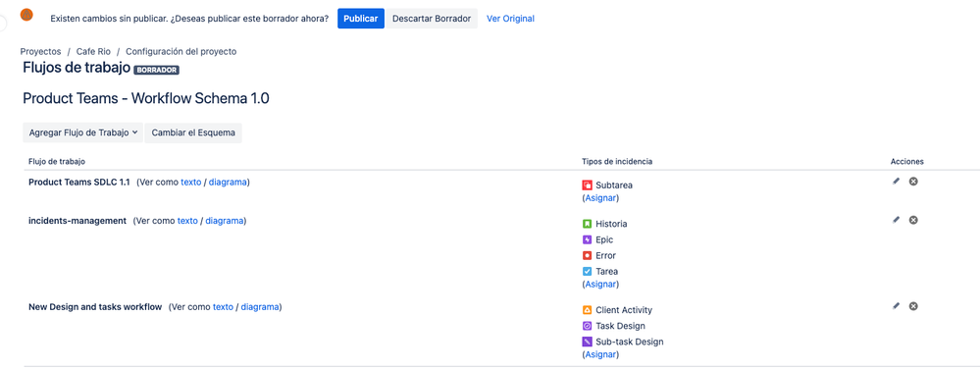The height and width of the screenshot is (369, 980).
Task: Click 'Flujo de trabajo' column header
Action: pyautogui.click(x=57, y=161)
